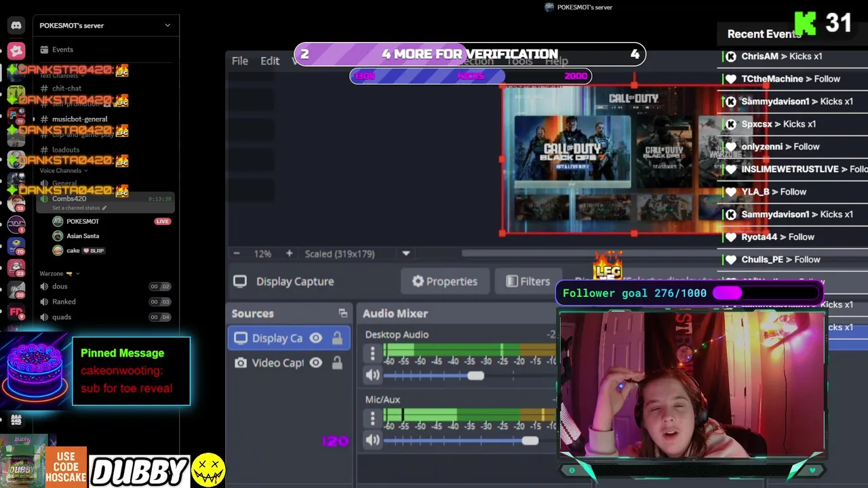Open the pink server icon below Discord home
The width and height of the screenshot is (868, 488).
tap(16, 50)
